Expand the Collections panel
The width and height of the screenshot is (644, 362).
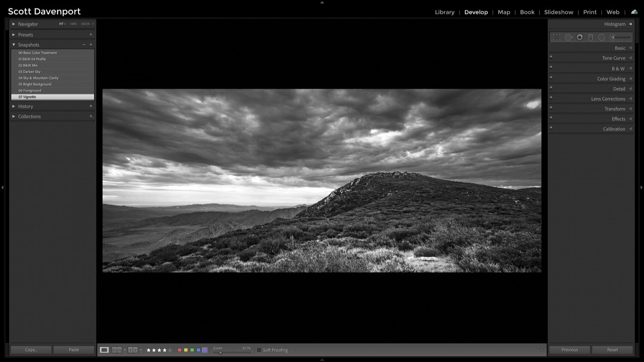[14, 116]
